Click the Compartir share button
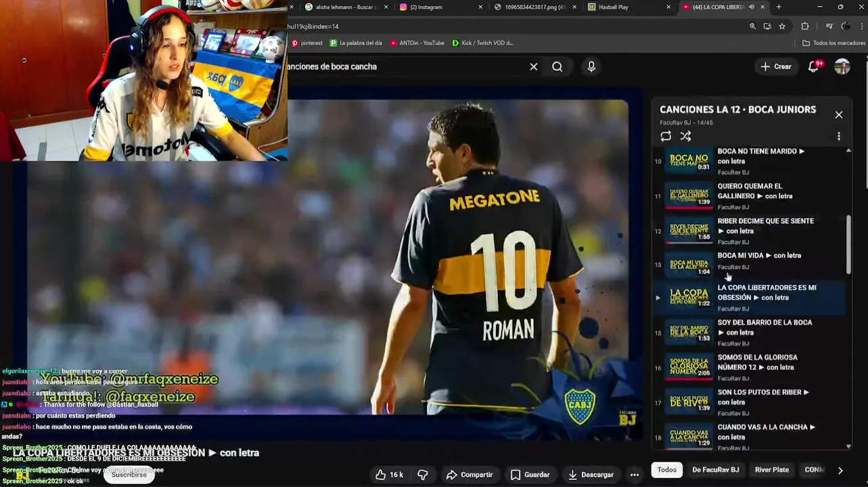Viewport: 868px width, 487px height. (x=470, y=475)
